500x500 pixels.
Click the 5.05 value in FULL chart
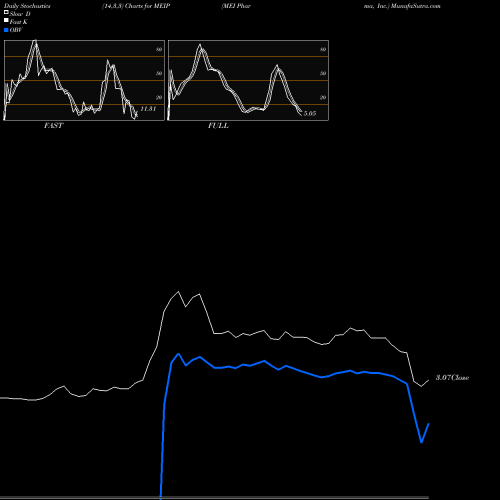click(x=310, y=114)
